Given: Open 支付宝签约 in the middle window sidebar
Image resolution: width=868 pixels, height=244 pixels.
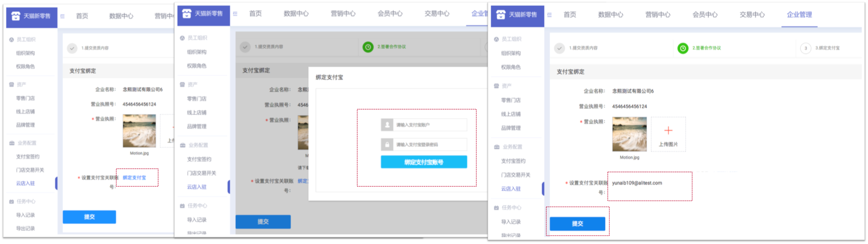Looking at the screenshot, I should click(199, 159).
